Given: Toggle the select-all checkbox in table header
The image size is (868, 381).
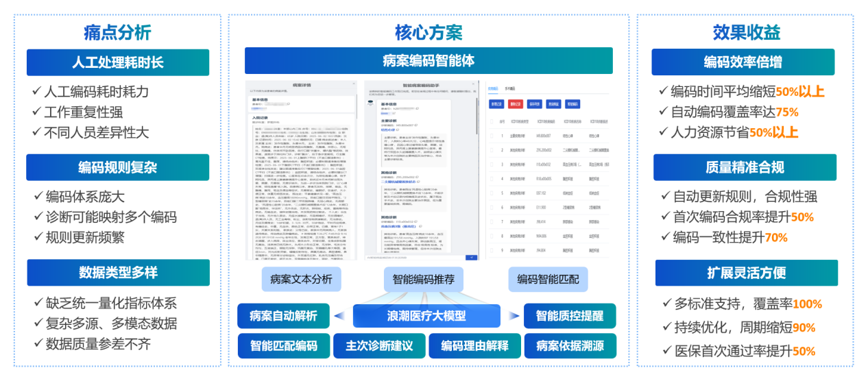Looking at the screenshot, I should click(491, 121).
